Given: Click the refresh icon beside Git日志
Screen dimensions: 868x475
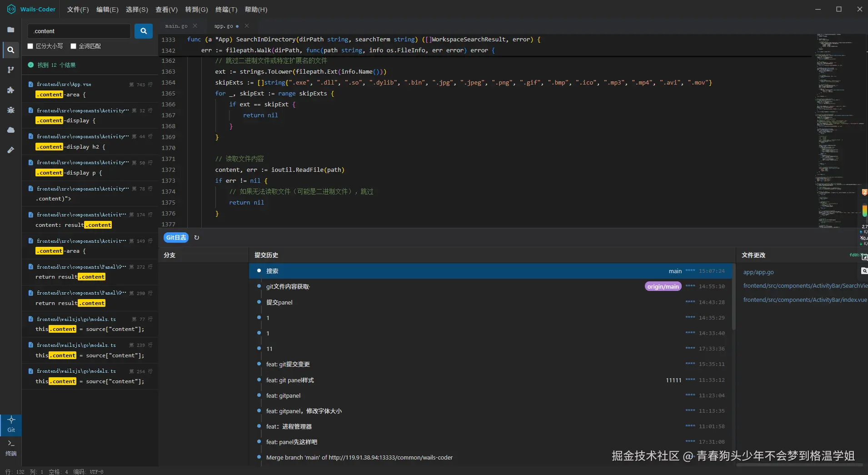Looking at the screenshot, I should point(197,238).
